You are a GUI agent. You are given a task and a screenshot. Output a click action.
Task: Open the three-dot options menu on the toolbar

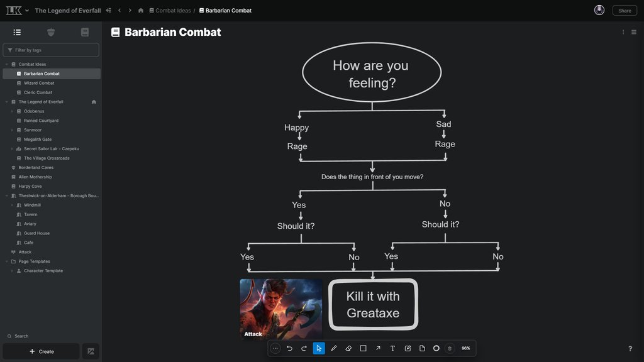pos(275,348)
